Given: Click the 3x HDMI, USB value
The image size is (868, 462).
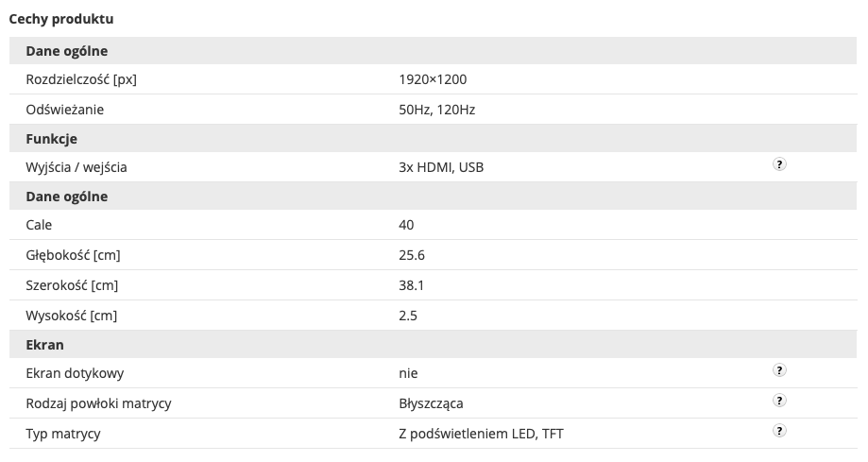Looking at the screenshot, I should (x=441, y=167).
